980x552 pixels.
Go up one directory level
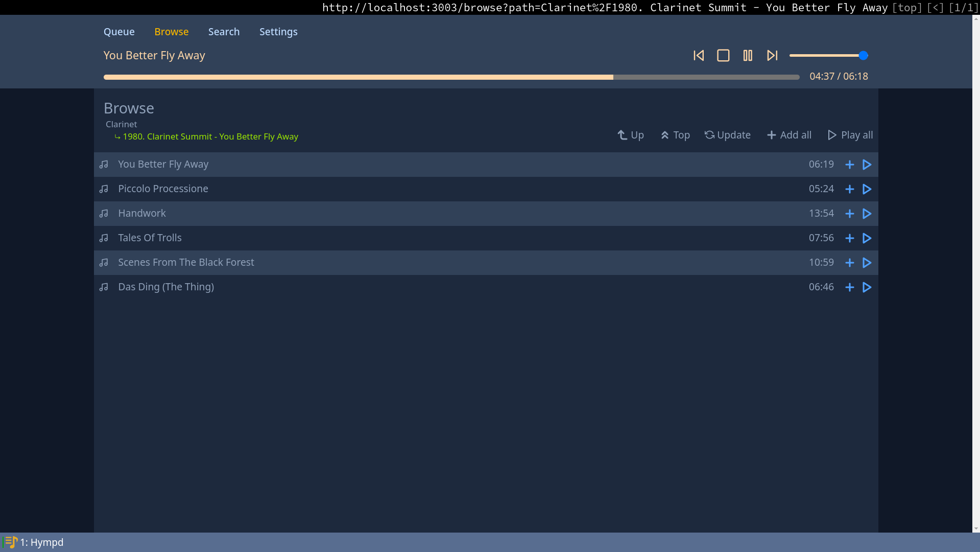(631, 135)
